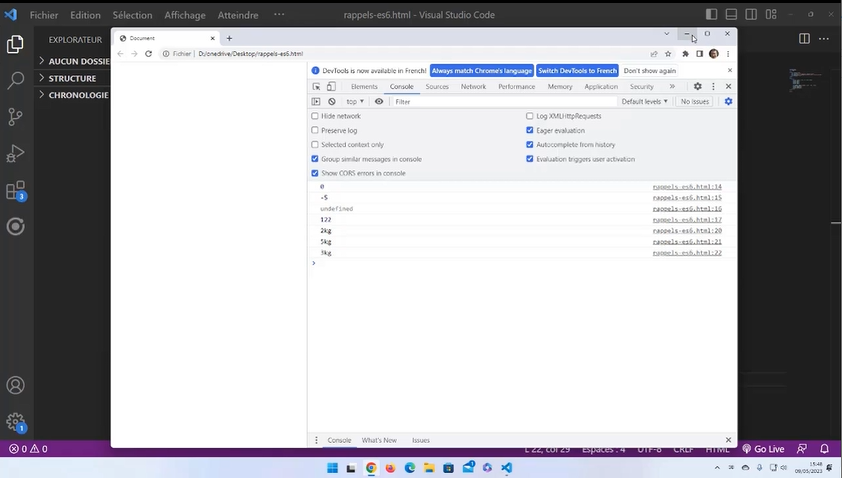The width and height of the screenshot is (842, 478).
Task: Toggle Console settings blue gear icon
Action: pos(728,102)
